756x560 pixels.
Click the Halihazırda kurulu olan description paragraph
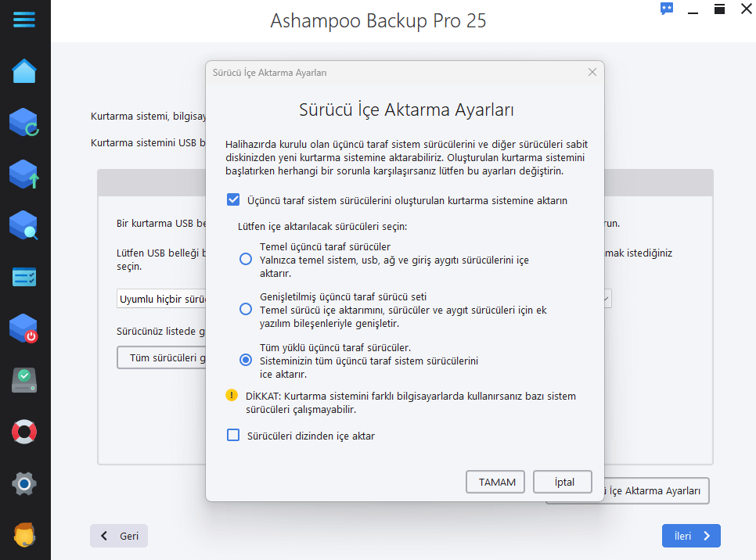(x=406, y=157)
